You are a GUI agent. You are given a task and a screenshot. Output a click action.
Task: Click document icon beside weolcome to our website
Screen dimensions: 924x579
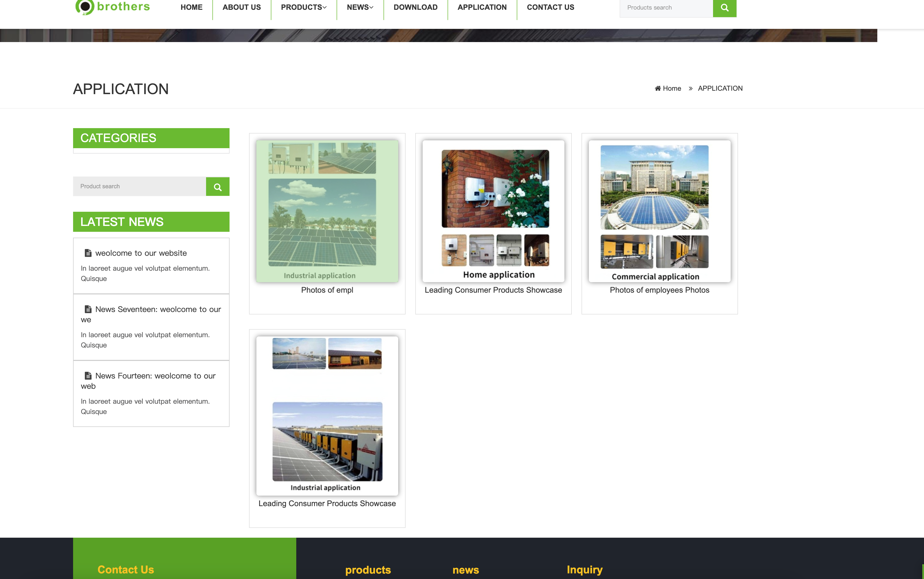[88, 253]
